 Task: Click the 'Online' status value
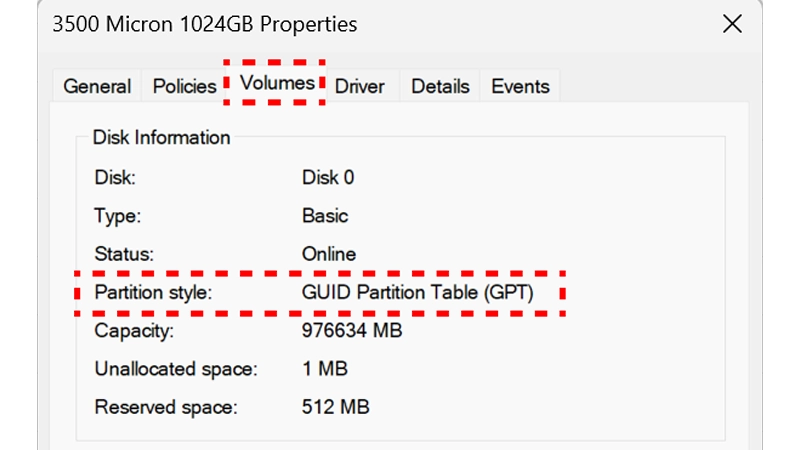[329, 254]
